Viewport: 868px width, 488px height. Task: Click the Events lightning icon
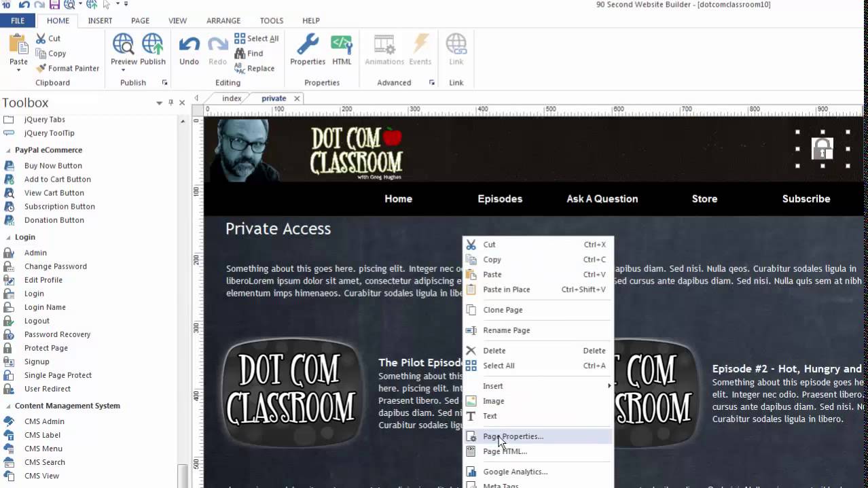420,45
